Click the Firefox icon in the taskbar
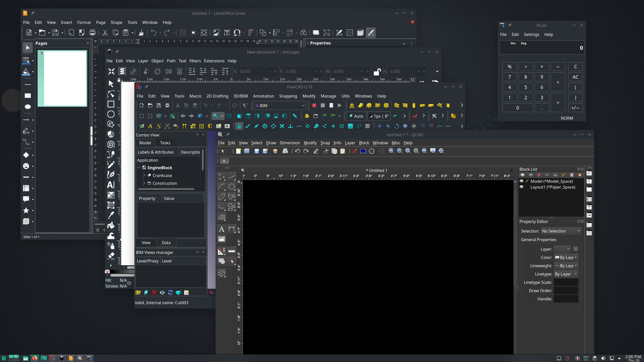The height and width of the screenshot is (362, 644). [x=35, y=358]
